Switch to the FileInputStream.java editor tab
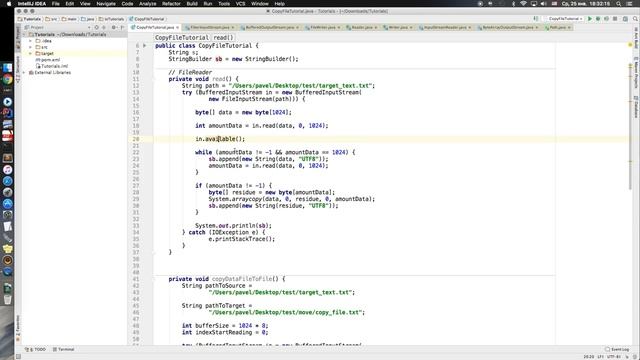 (209, 27)
